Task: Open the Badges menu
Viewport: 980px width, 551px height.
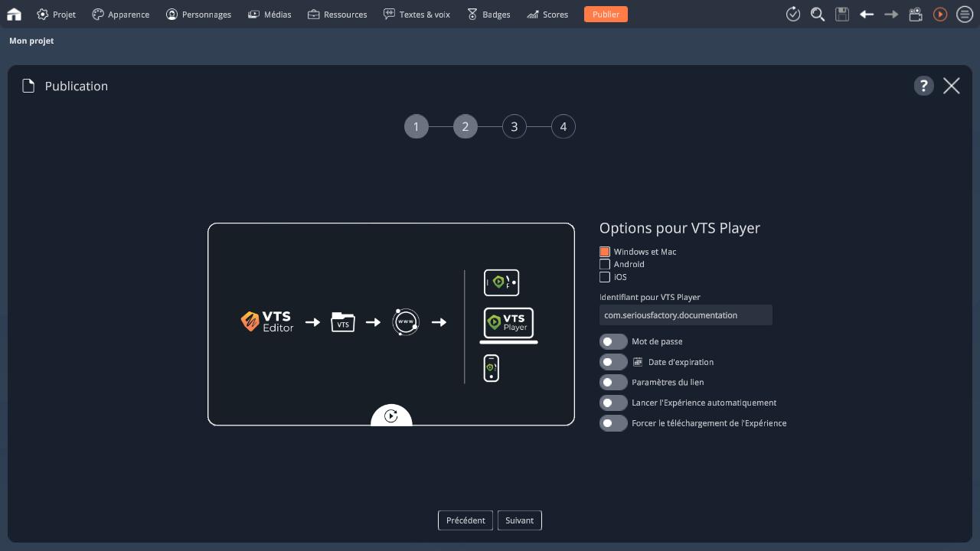Action: 488,14
